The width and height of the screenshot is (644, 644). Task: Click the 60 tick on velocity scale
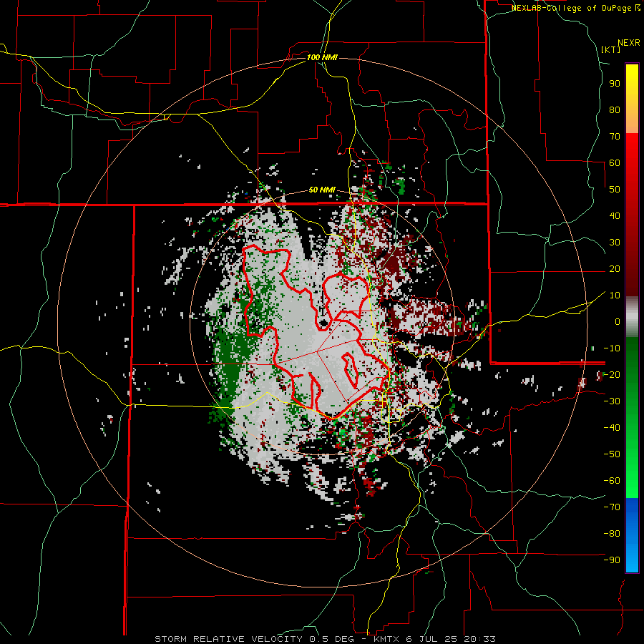tap(615, 162)
